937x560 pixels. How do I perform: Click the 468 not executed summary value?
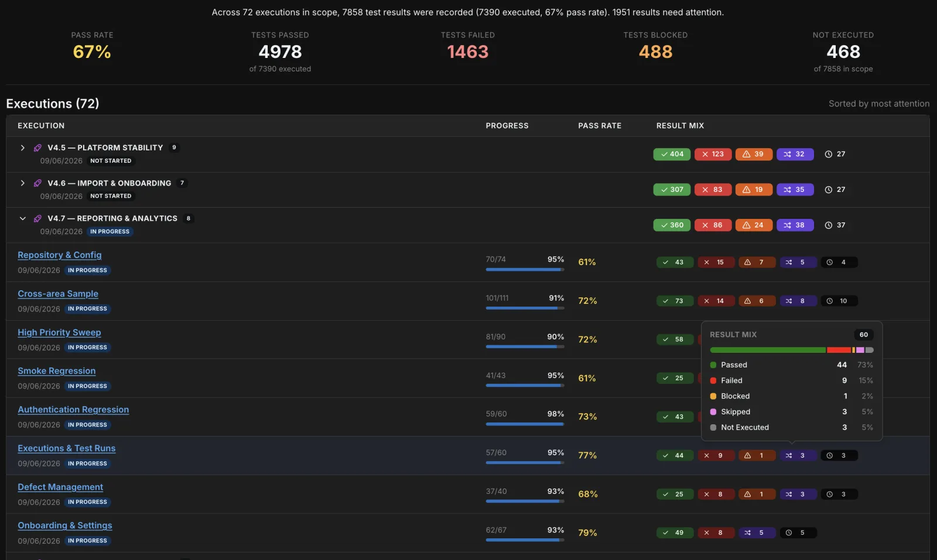843,52
